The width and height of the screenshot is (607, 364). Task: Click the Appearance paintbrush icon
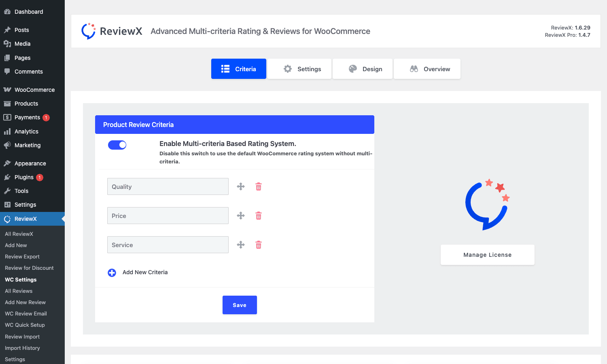click(7, 163)
